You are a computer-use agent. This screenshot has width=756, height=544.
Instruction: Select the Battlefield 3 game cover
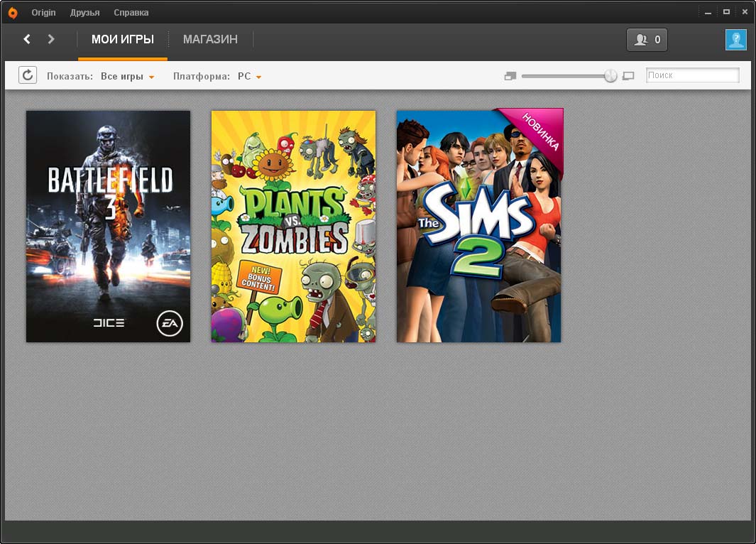(x=108, y=226)
